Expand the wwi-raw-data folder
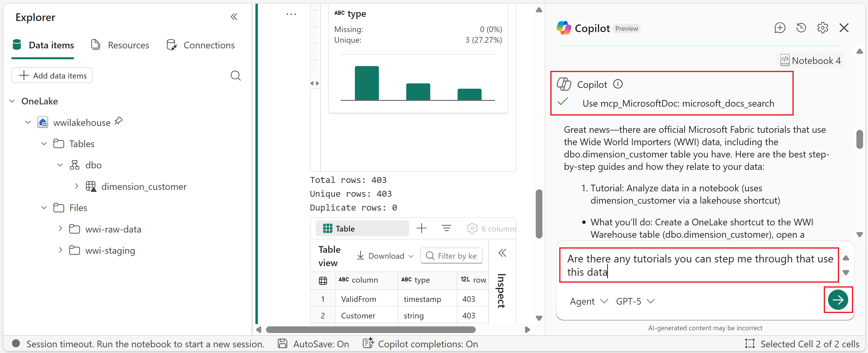 [60, 229]
